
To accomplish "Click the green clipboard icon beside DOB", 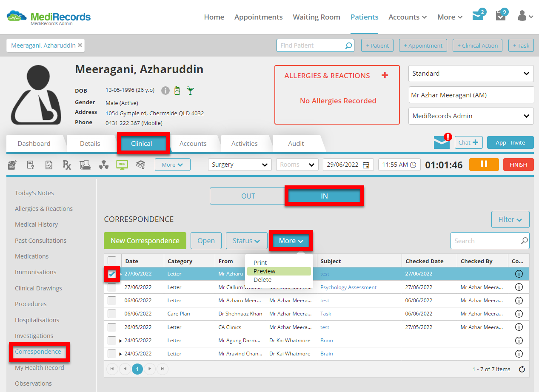I will tap(177, 91).
